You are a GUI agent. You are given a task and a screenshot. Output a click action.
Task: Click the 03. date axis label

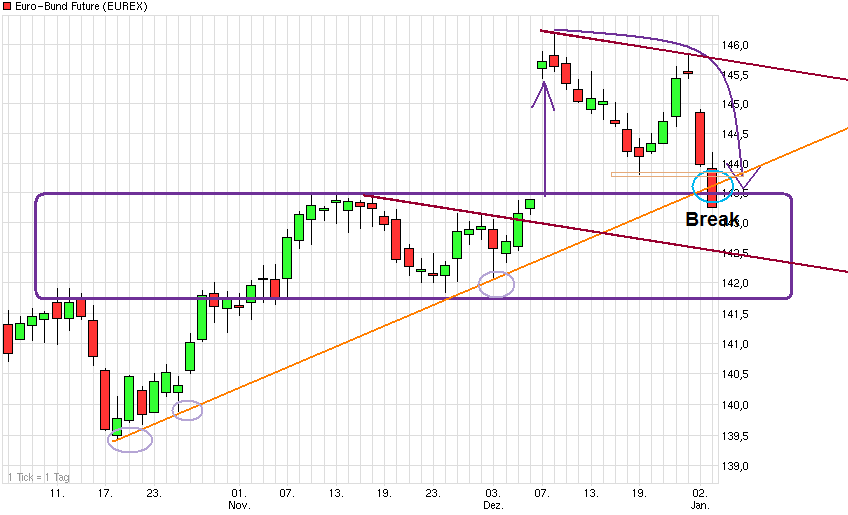coord(493,493)
